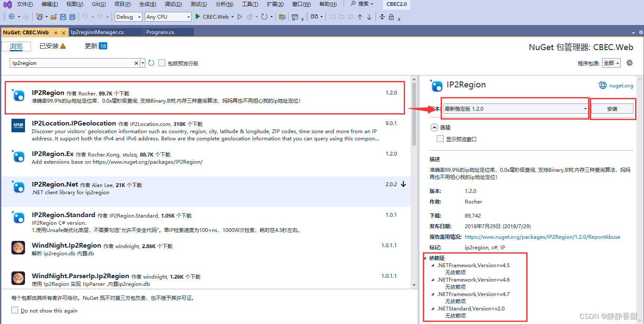The height and width of the screenshot is (324, 644).
Task: Click the hot reload flame icon
Action: pos(250,17)
